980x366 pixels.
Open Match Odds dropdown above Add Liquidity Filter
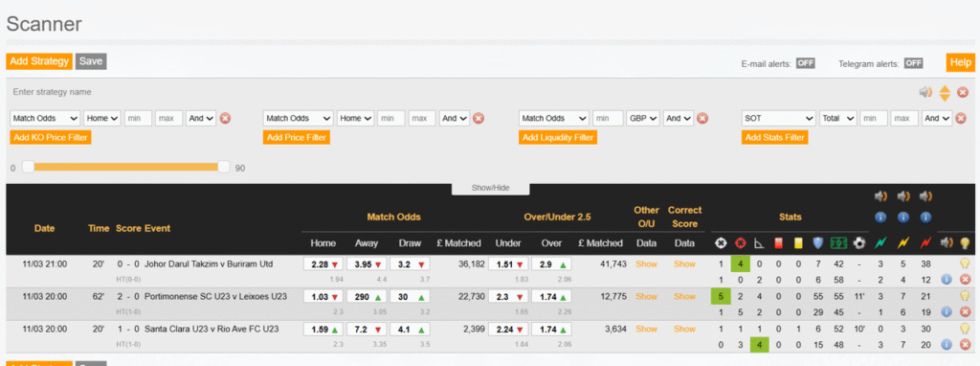click(554, 118)
